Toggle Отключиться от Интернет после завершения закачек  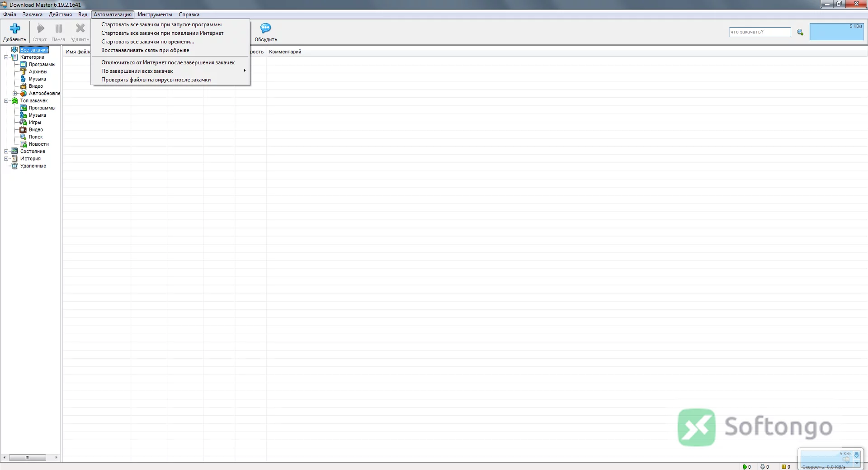tap(170, 62)
